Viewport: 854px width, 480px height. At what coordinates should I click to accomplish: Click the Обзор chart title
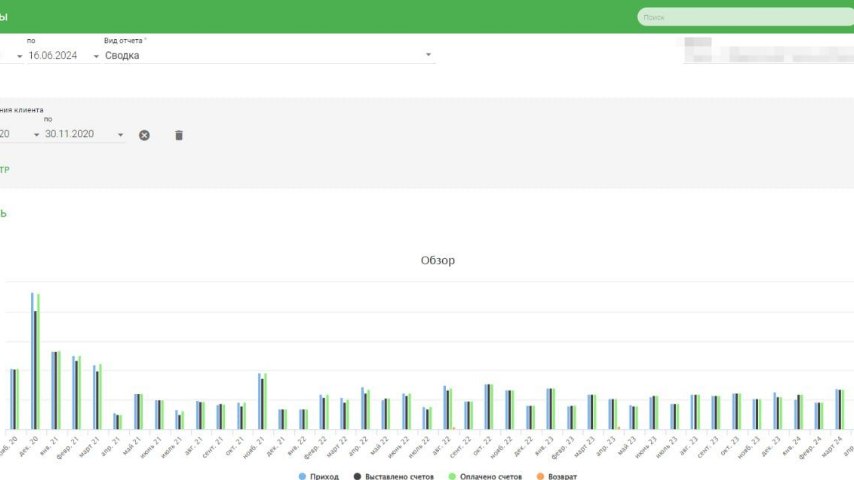tap(438, 260)
